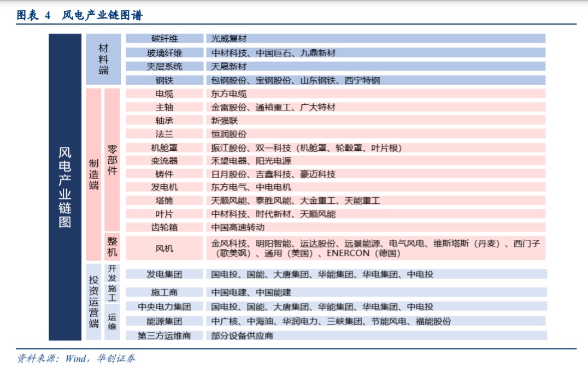Click the 恒润股份 entry
The height and width of the screenshot is (378, 588).
pos(376,134)
